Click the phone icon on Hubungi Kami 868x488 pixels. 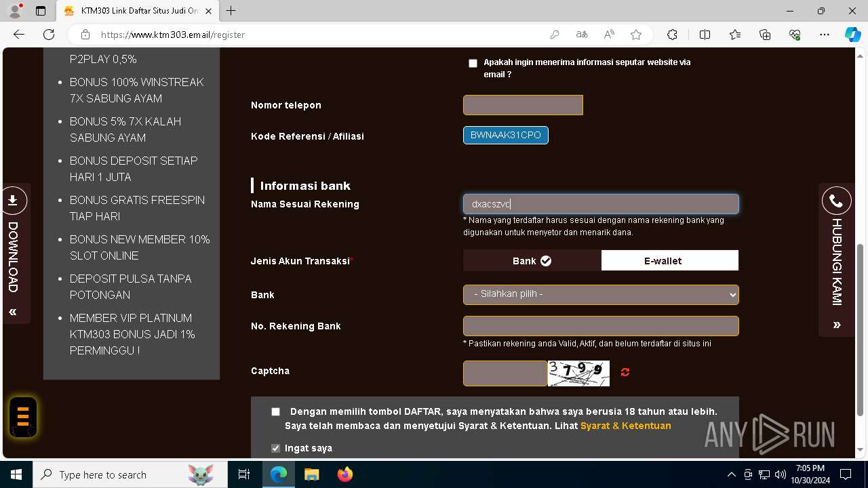click(x=836, y=201)
